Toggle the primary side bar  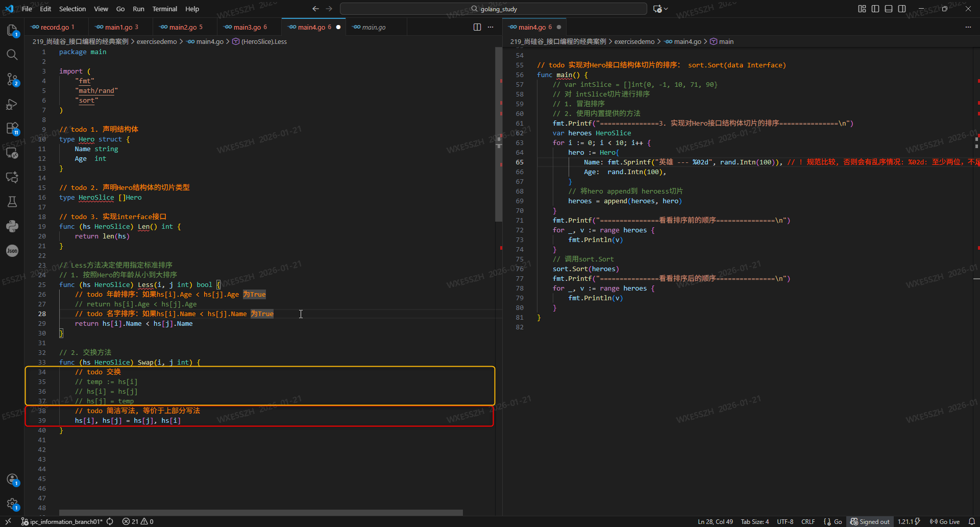pos(875,9)
